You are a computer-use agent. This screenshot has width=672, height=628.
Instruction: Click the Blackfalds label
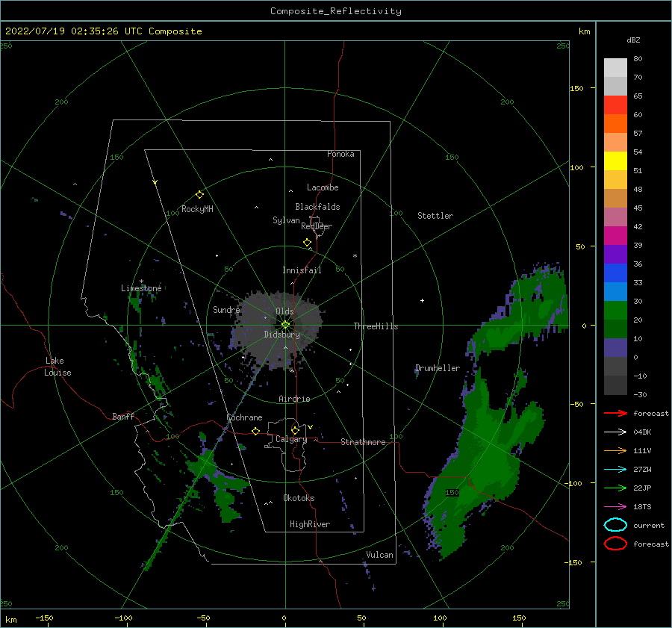317,207
